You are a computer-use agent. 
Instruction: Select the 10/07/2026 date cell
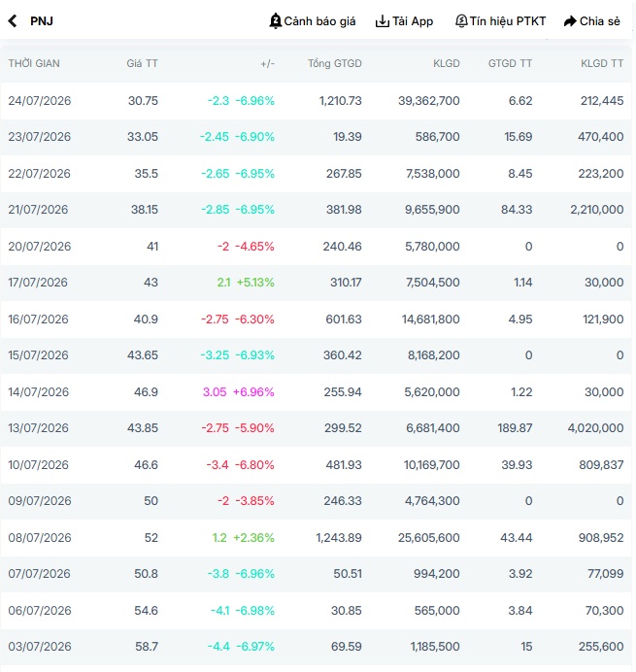[x=38, y=465]
